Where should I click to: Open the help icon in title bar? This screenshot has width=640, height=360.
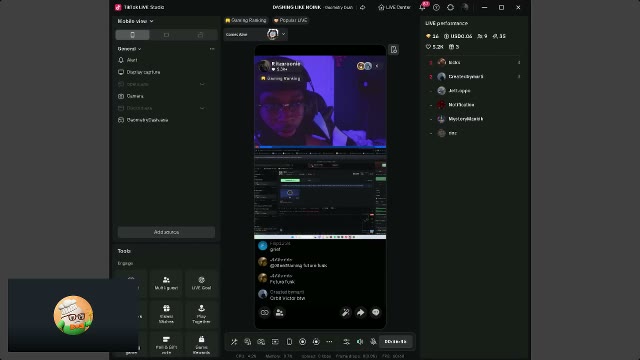pos(436,7)
